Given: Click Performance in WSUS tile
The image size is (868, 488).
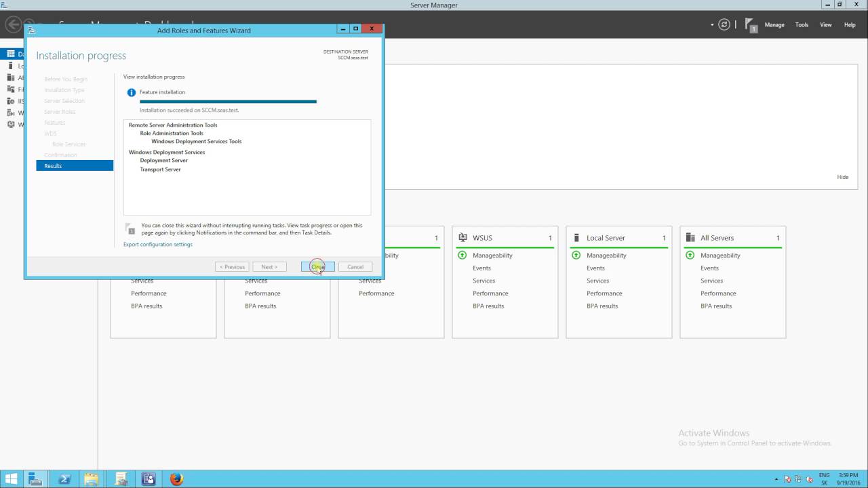Looking at the screenshot, I should pos(490,293).
